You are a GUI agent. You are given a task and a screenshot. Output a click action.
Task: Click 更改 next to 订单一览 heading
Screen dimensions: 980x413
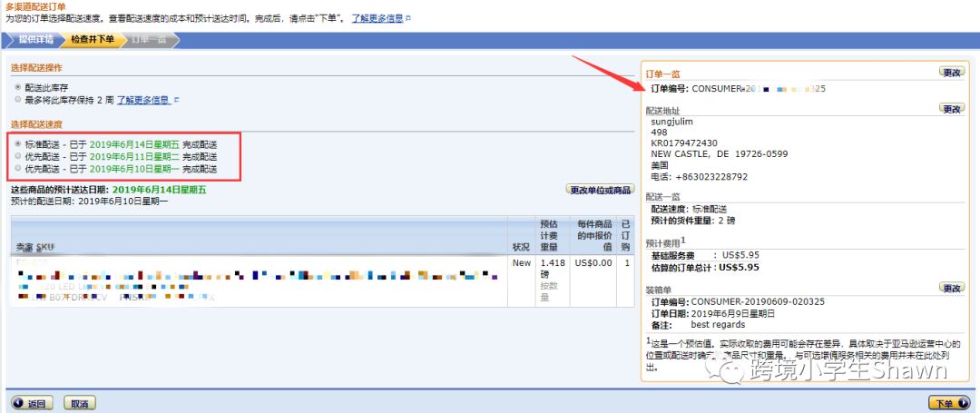pos(952,72)
